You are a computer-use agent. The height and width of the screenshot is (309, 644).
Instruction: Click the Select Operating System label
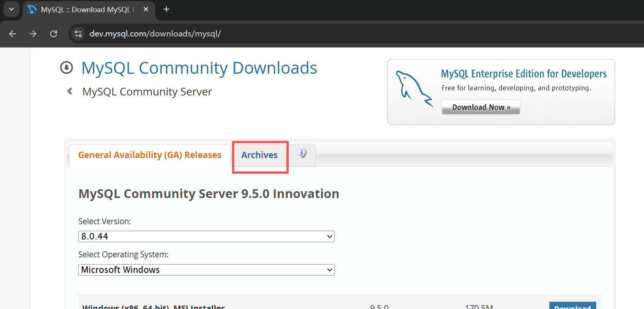123,254
